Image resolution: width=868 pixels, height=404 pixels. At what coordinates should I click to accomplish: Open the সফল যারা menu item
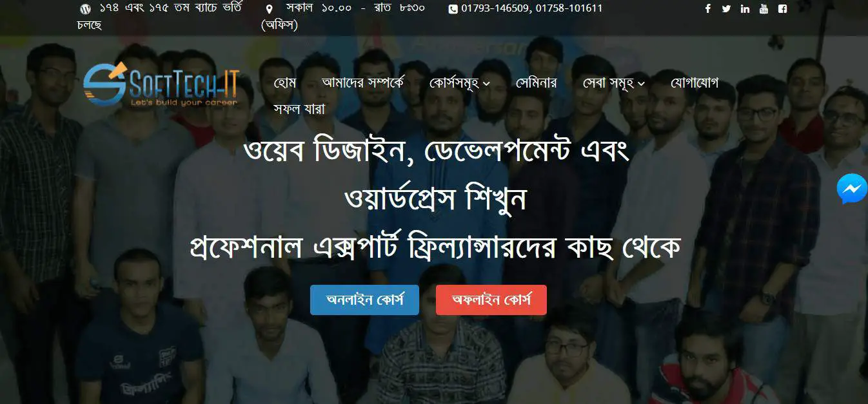pos(299,108)
